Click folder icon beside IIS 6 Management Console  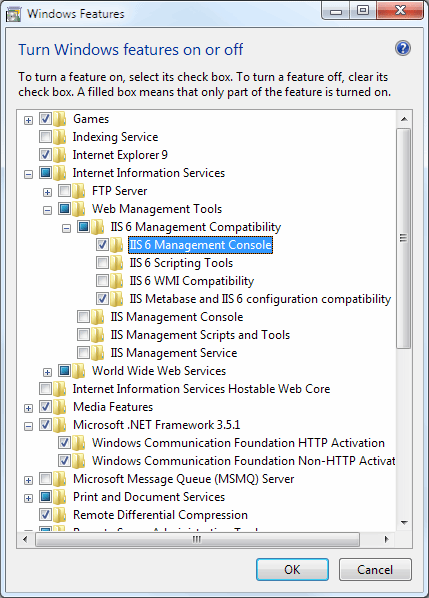pyautogui.click(x=116, y=245)
